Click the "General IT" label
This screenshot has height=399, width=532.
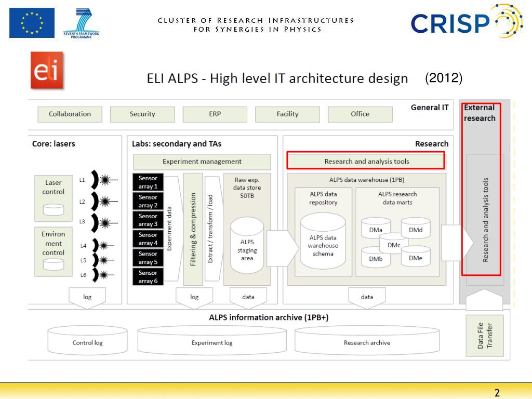tap(430, 108)
